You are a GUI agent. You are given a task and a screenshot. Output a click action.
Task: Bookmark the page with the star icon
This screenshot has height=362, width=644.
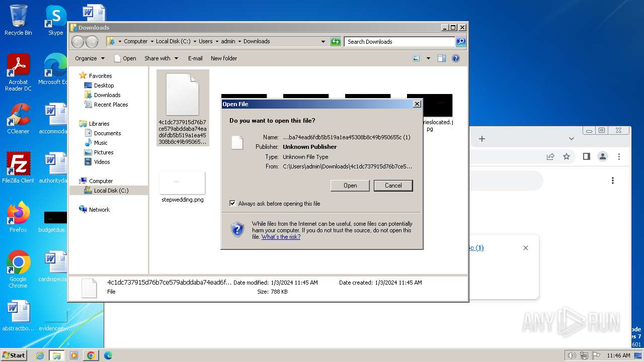(x=567, y=156)
